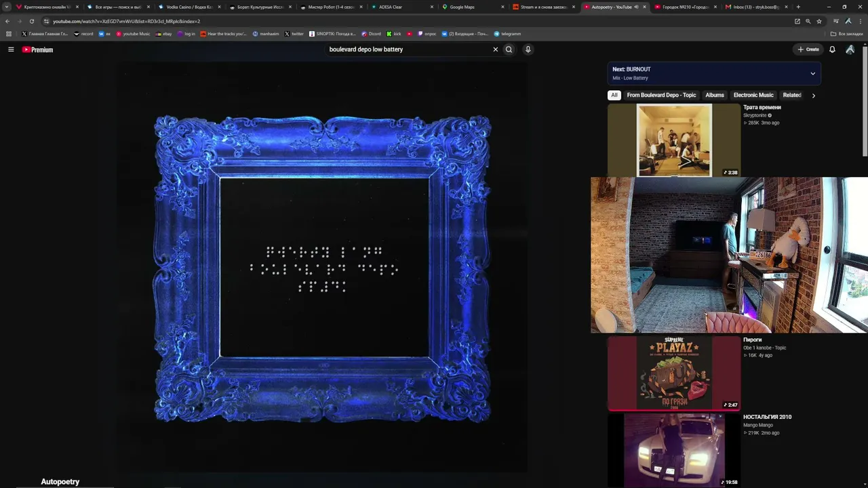Open the site information icon in address bar
868x488 pixels.
tap(46, 21)
